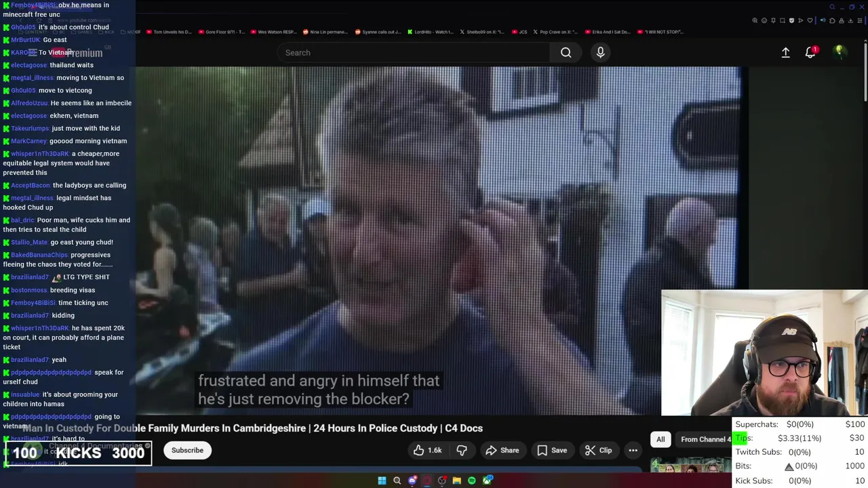Dislike the video with thumbs down
The width and height of the screenshot is (868, 488).
tap(462, 450)
